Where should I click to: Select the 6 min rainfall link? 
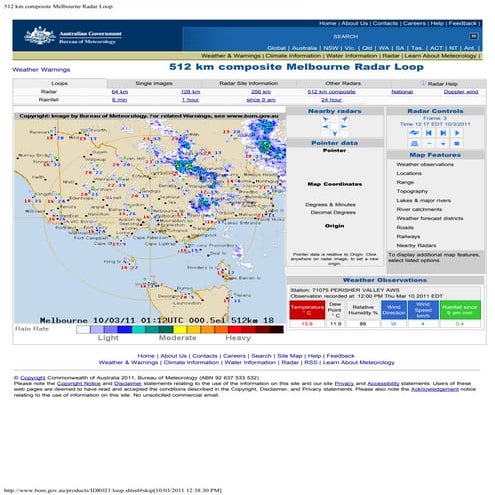pyautogui.click(x=119, y=100)
